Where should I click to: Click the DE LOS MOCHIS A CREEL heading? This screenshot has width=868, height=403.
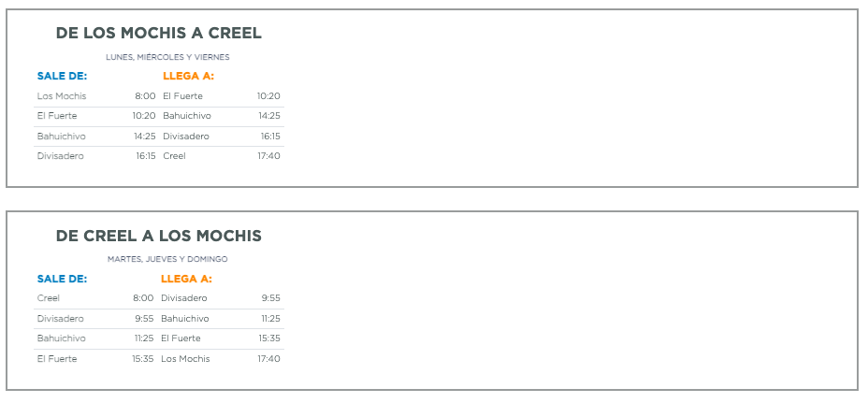tap(158, 34)
